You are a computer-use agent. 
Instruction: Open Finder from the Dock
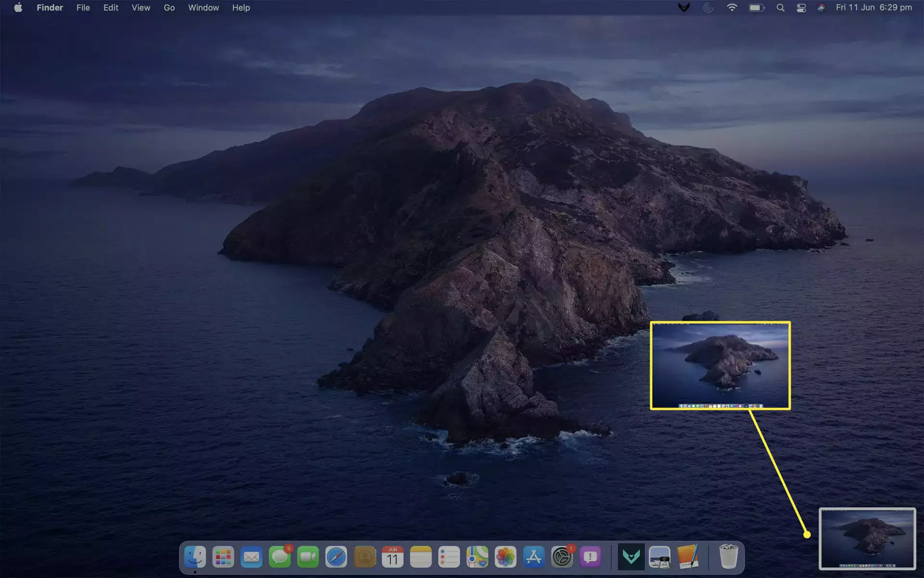coord(195,558)
